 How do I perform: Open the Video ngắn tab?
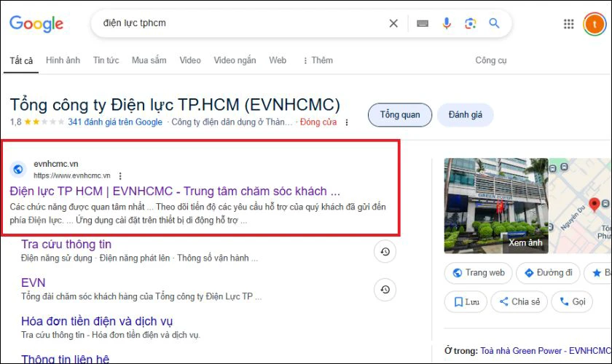pos(235,60)
